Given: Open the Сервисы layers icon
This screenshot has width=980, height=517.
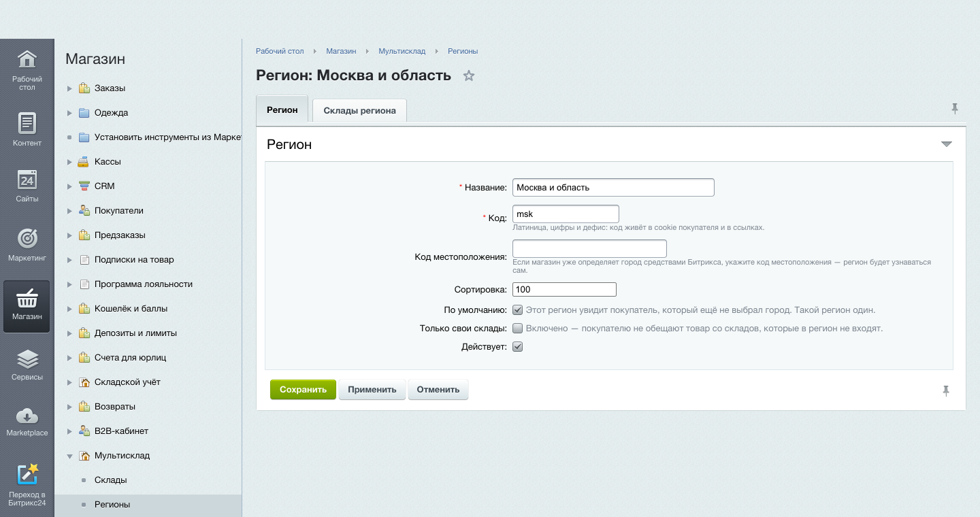Looking at the screenshot, I should pos(27,358).
